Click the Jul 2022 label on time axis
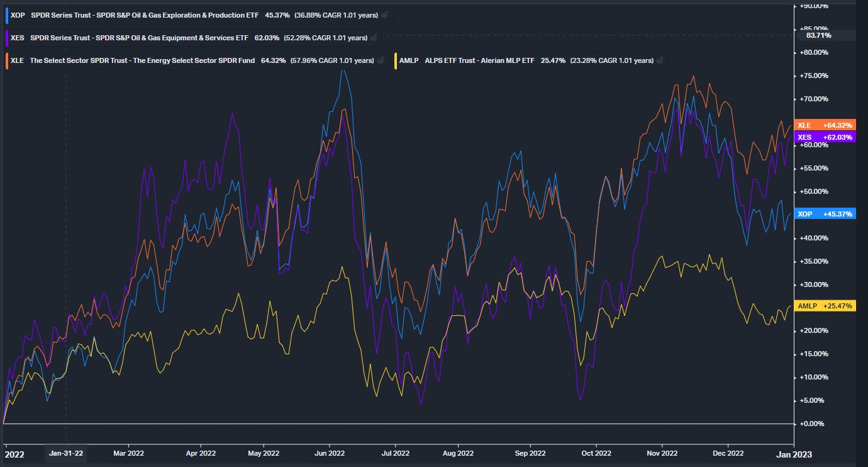Image resolution: width=868 pixels, height=467 pixels. (394, 453)
